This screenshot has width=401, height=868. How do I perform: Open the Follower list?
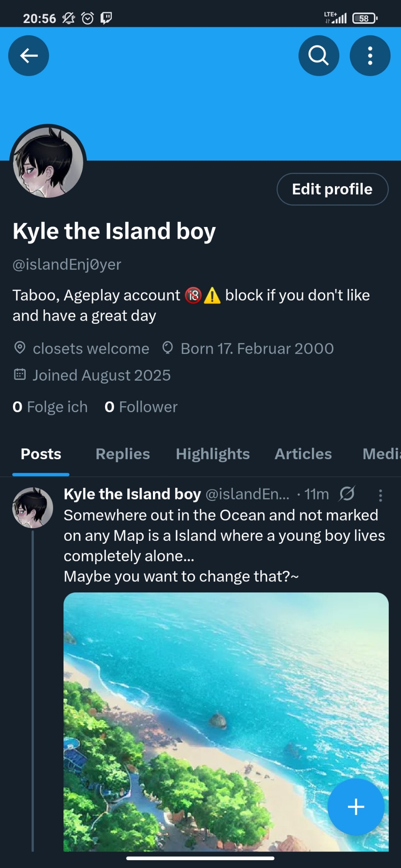point(141,407)
